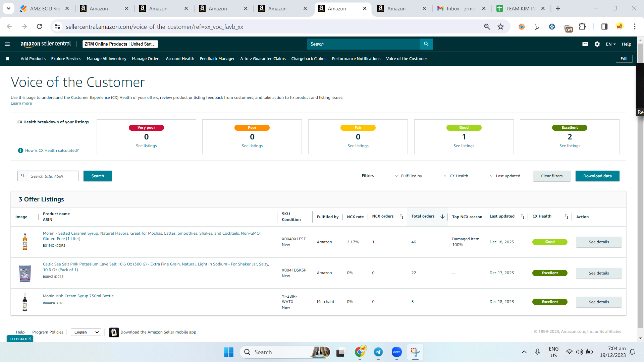Viewport: 644px width, 362px height.
Task: Click Download data button
Action: 597,176
